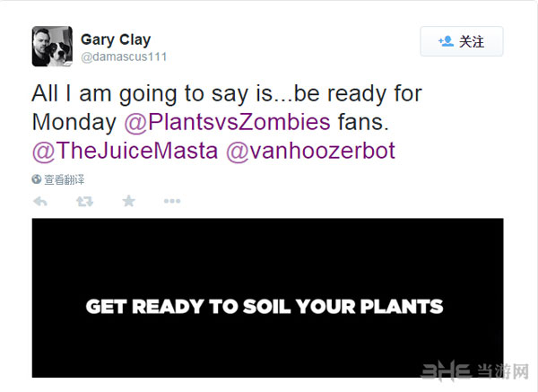Follow Gary Clay with the 关注 button

click(462, 41)
